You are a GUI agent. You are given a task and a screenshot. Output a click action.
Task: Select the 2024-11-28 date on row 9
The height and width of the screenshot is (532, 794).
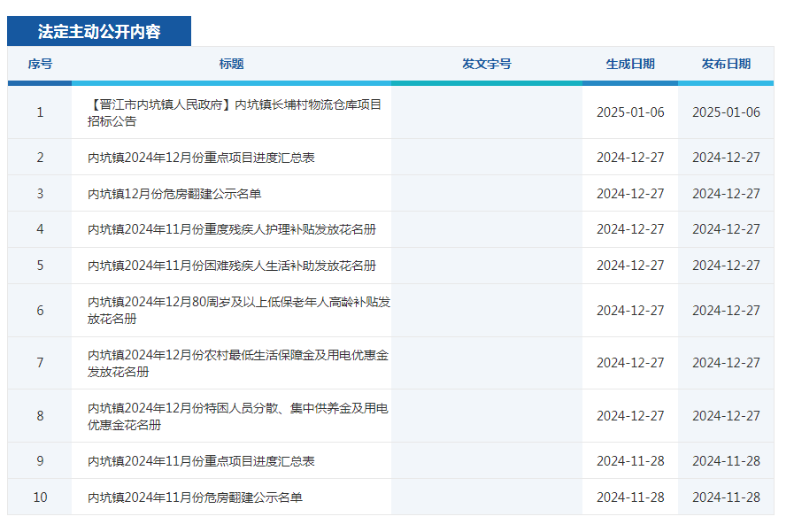pos(629,461)
